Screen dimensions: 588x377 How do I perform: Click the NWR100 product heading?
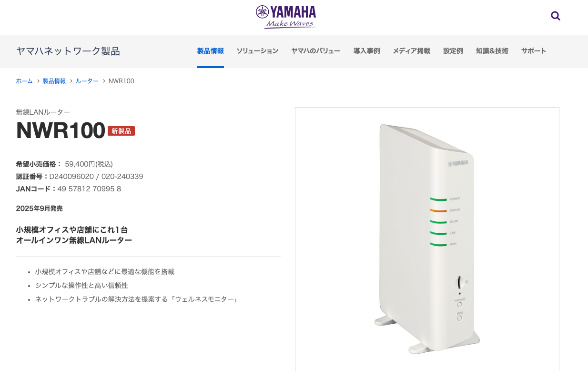(61, 130)
